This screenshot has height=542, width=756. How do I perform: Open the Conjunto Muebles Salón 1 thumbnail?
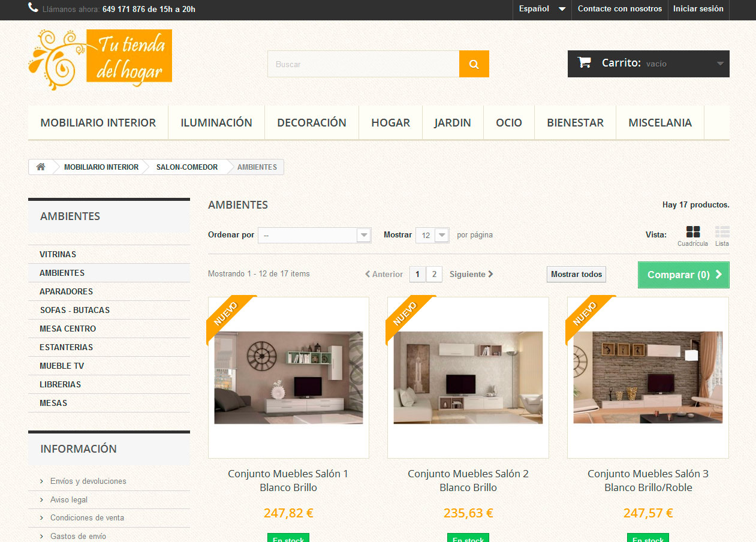(x=288, y=378)
